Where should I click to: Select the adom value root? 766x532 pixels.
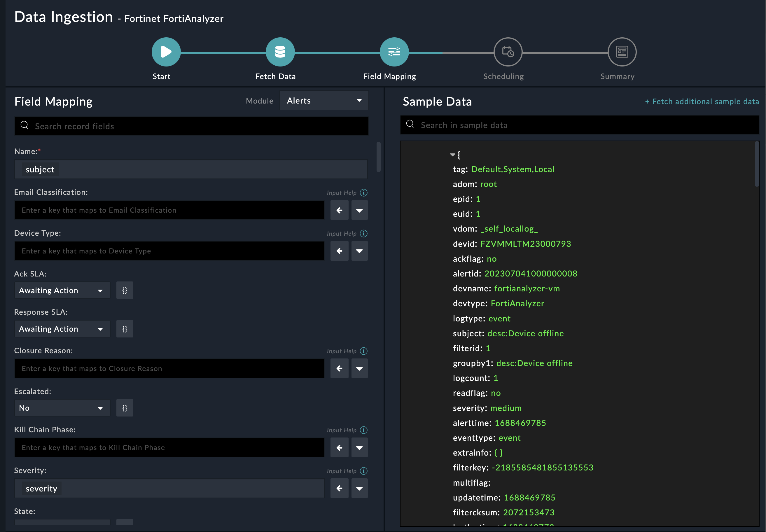click(x=488, y=184)
